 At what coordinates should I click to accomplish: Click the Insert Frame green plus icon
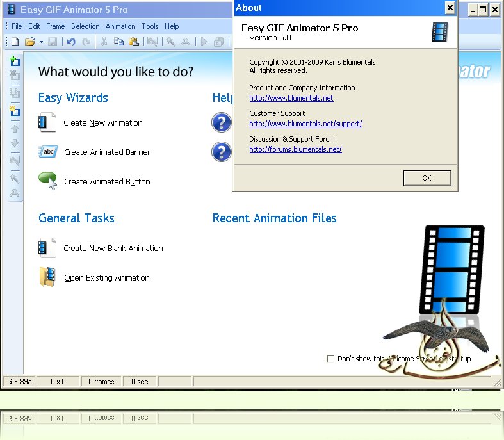pos(15,61)
